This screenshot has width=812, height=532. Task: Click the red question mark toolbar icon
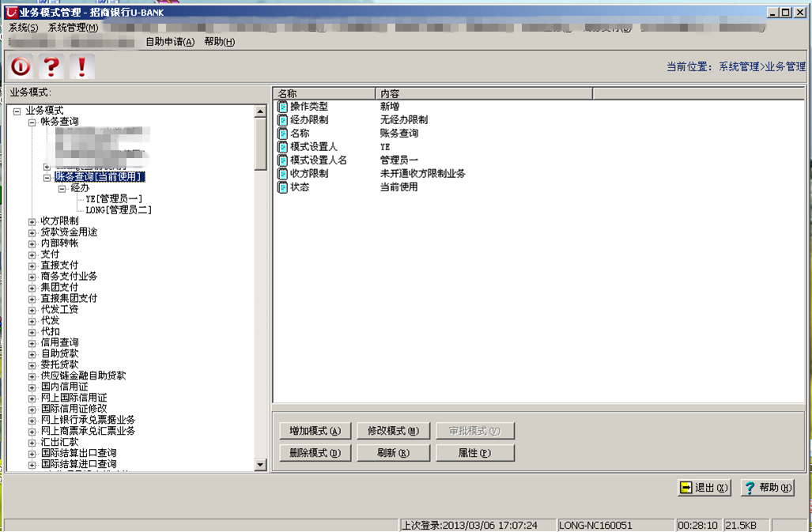pos(51,66)
